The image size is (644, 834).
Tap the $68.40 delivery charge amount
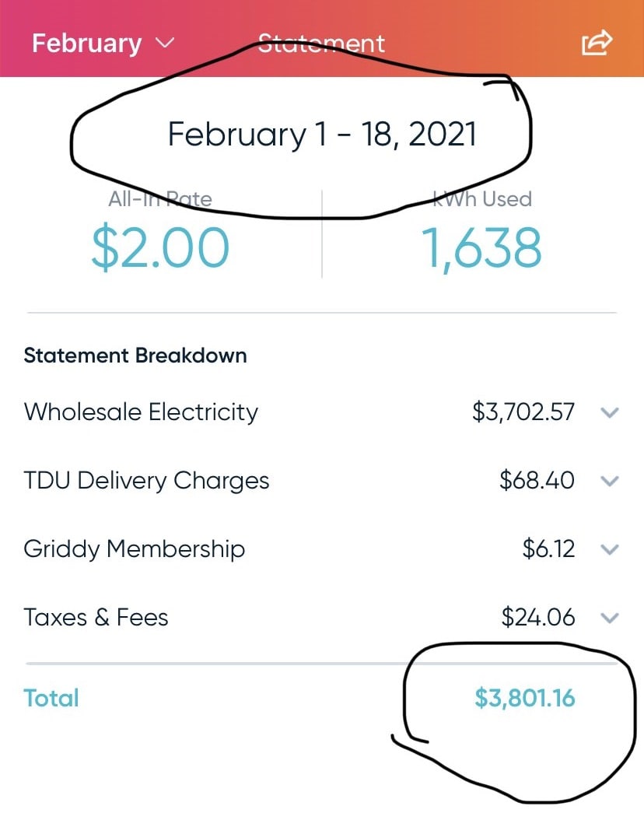point(537,480)
